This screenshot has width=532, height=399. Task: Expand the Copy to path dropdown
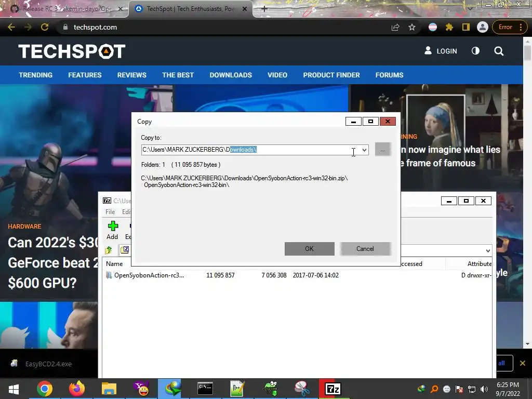[364, 150]
